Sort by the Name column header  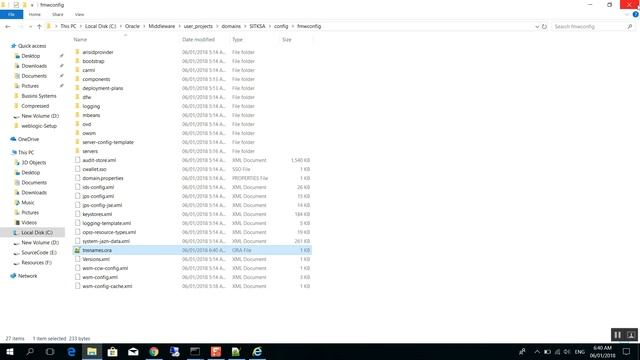tap(80, 40)
